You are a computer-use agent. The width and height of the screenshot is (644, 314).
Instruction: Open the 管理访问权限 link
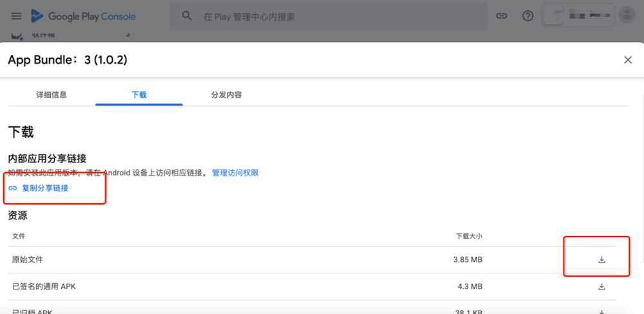point(235,173)
